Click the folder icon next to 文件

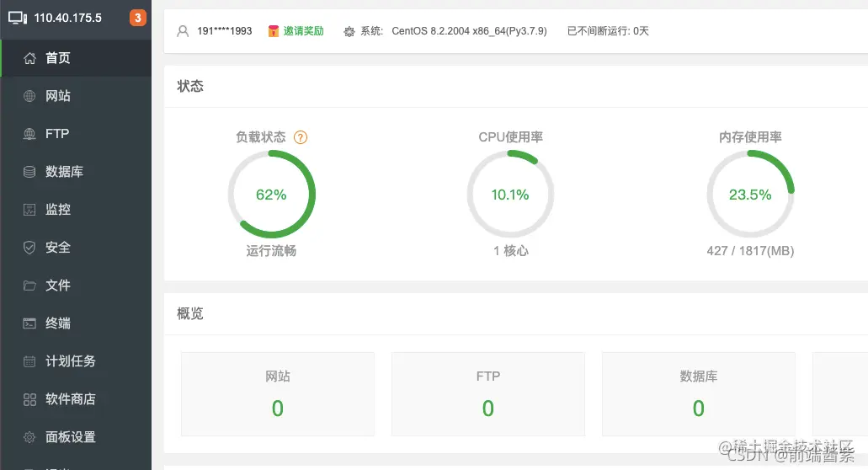pyautogui.click(x=30, y=285)
